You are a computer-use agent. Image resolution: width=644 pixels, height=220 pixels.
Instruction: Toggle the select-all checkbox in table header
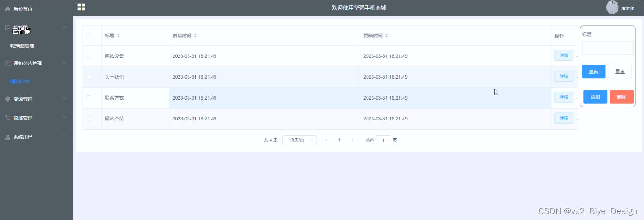pyautogui.click(x=89, y=35)
